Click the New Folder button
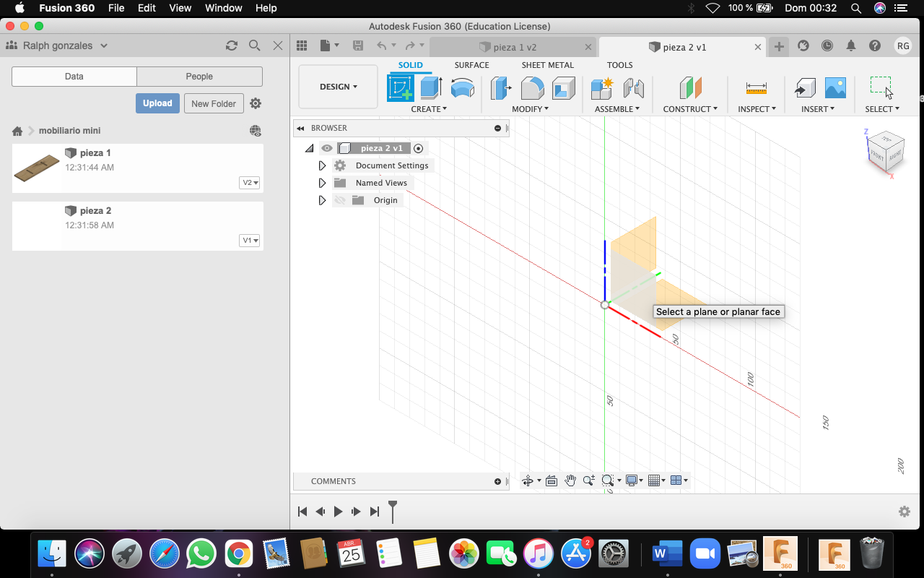 pos(214,103)
